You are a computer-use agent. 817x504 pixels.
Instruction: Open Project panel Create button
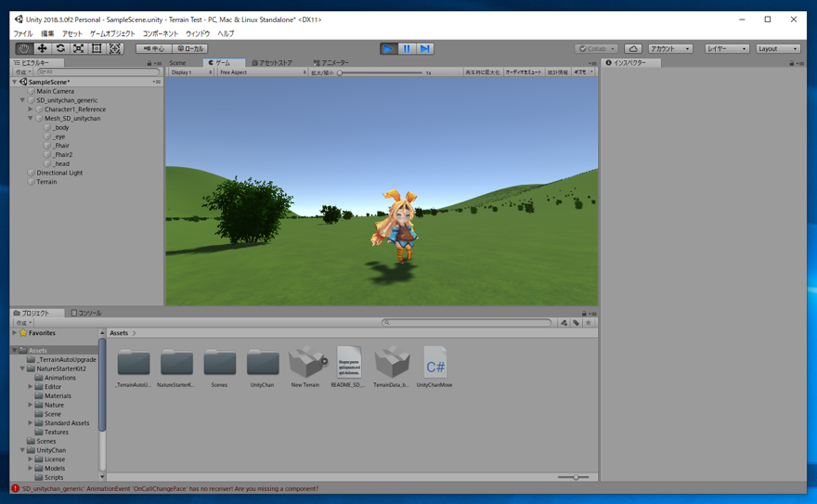[23, 323]
